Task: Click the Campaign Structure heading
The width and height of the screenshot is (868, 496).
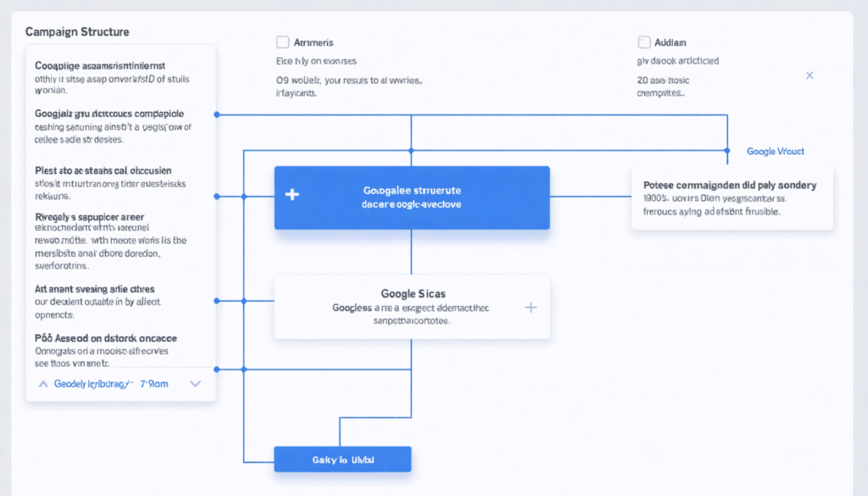Action: click(77, 31)
